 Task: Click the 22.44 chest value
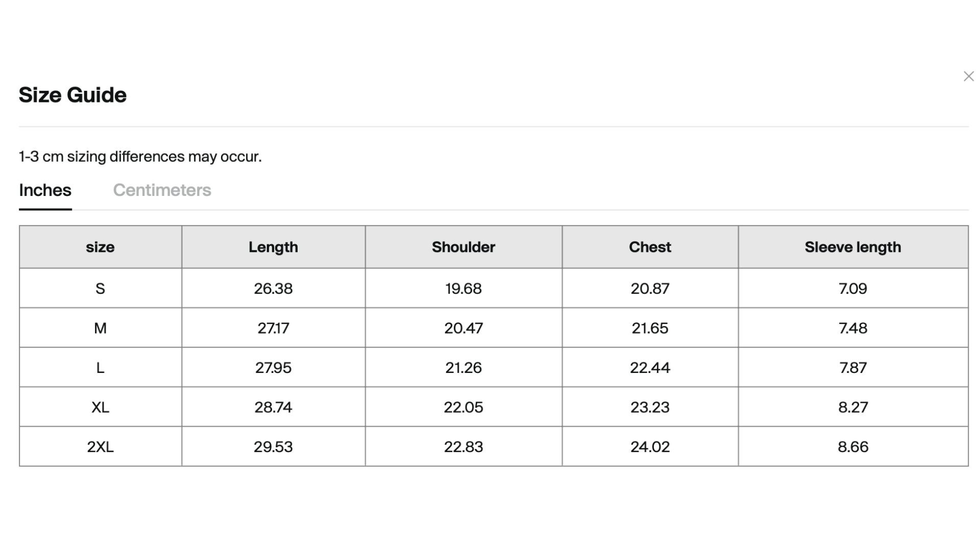click(x=650, y=368)
